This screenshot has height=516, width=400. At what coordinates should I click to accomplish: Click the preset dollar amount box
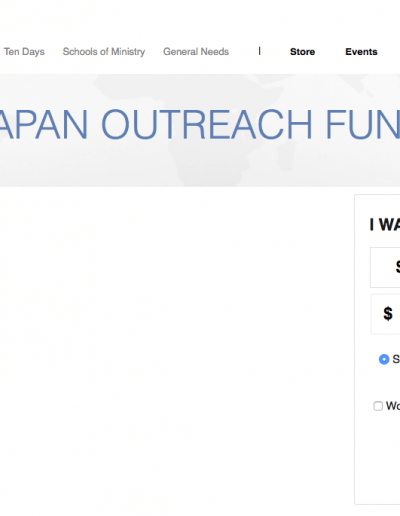(385, 267)
